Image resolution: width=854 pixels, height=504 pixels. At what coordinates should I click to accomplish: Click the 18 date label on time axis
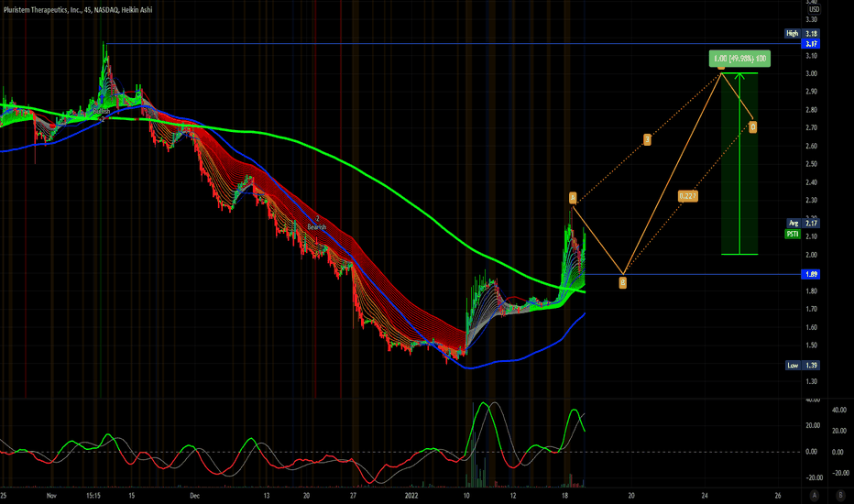tap(564, 495)
